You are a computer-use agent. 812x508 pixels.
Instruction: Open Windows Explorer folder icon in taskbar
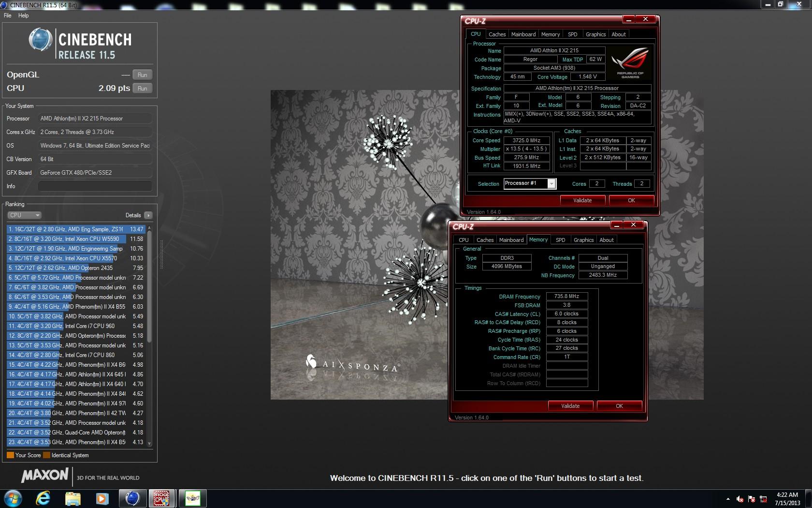point(73,498)
